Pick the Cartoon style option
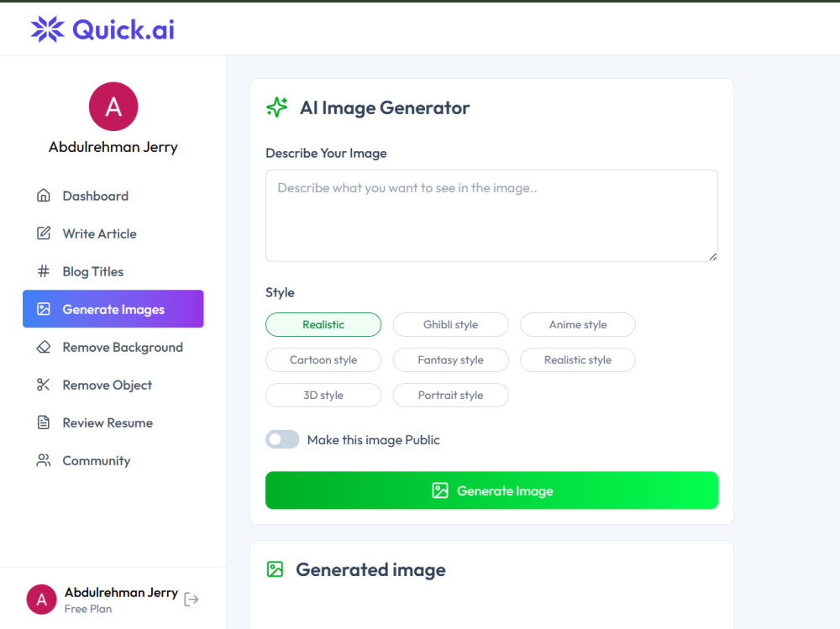 click(x=323, y=360)
